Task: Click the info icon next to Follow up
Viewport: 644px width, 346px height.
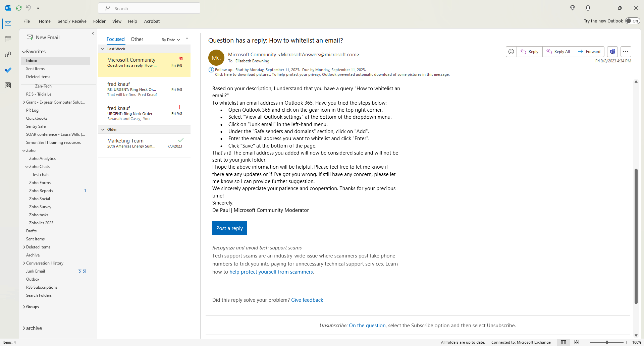Action: click(211, 70)
